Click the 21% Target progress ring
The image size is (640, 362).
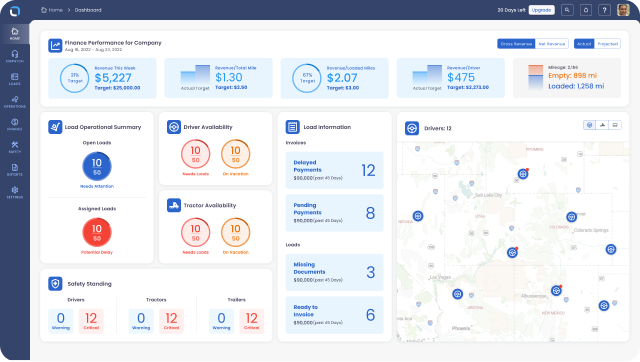point(74,78)
